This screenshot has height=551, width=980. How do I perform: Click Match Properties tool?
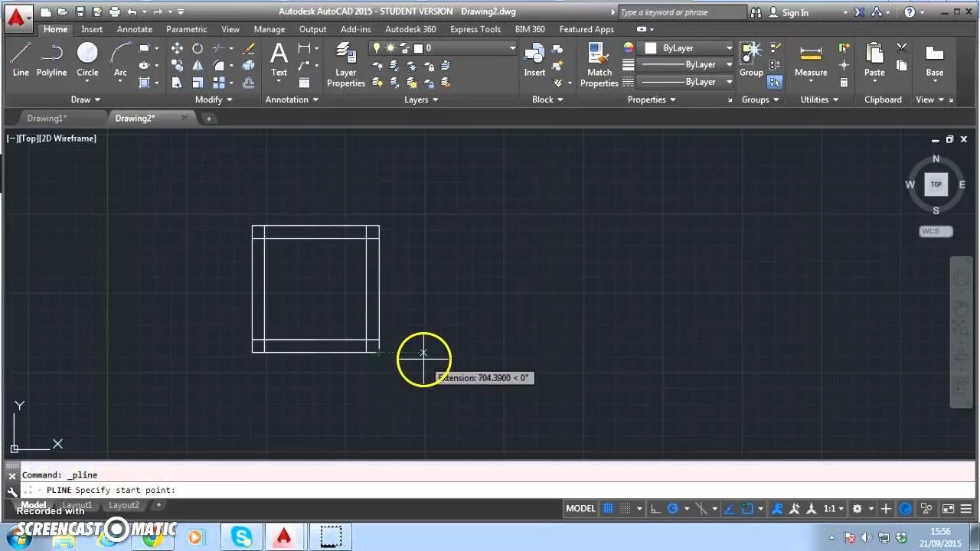(599, 64)
